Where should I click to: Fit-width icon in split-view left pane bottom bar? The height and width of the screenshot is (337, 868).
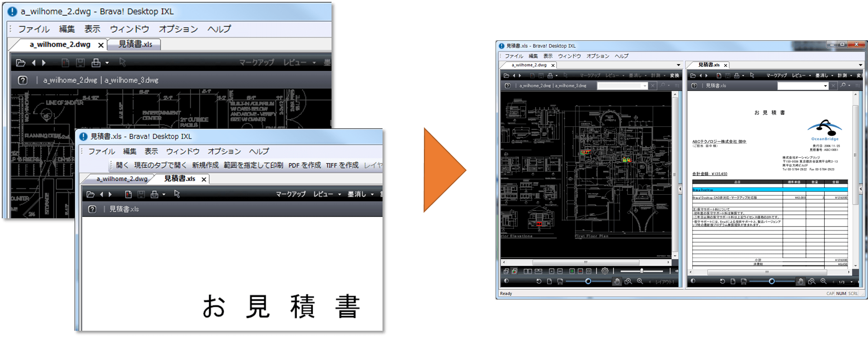tap(560, 281)
